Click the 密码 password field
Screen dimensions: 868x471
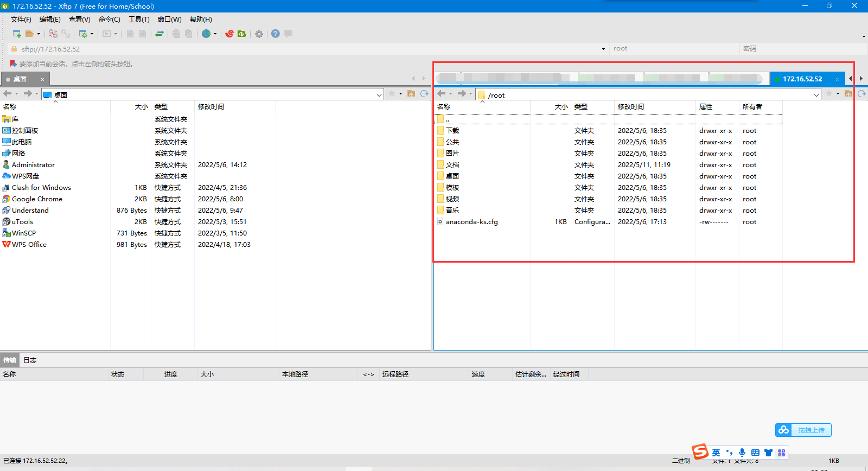[803, 48]
